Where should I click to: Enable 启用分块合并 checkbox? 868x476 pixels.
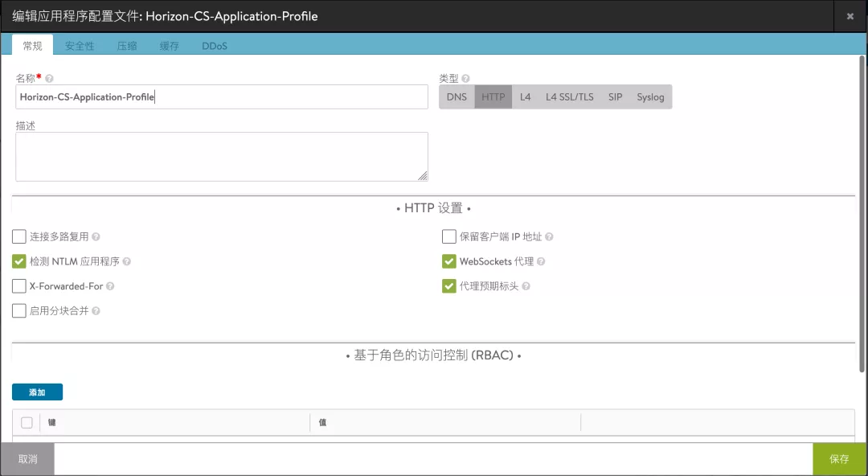coord(18,311)
